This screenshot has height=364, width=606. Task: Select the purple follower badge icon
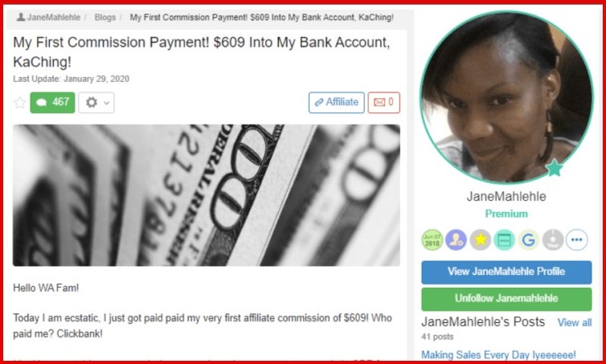click(x=456, y=239)
